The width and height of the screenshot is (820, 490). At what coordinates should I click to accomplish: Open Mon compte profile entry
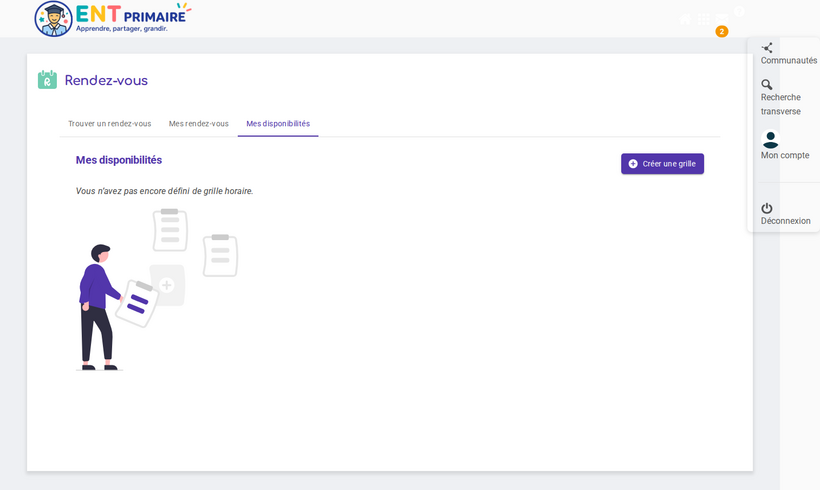pos(784,145)
